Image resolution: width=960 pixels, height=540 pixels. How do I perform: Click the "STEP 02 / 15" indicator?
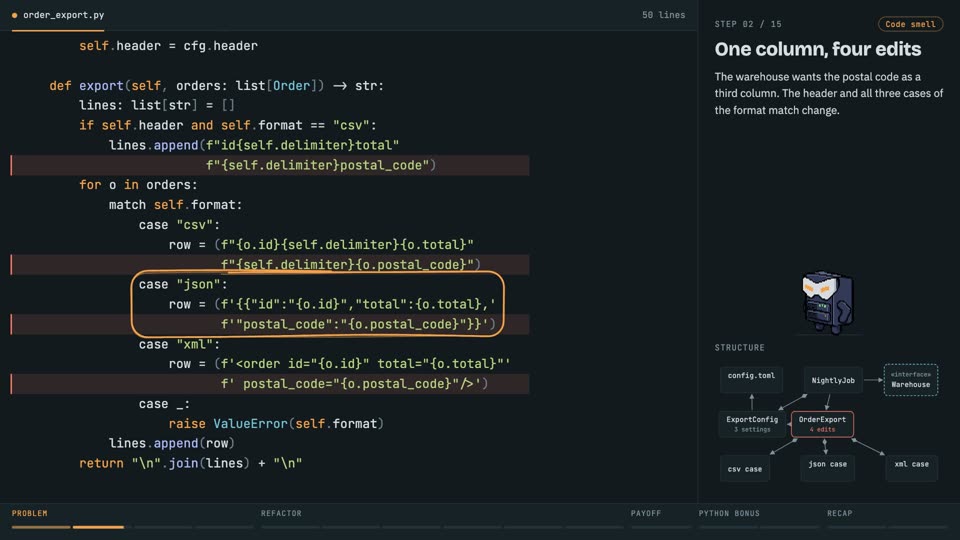point(748,24)
